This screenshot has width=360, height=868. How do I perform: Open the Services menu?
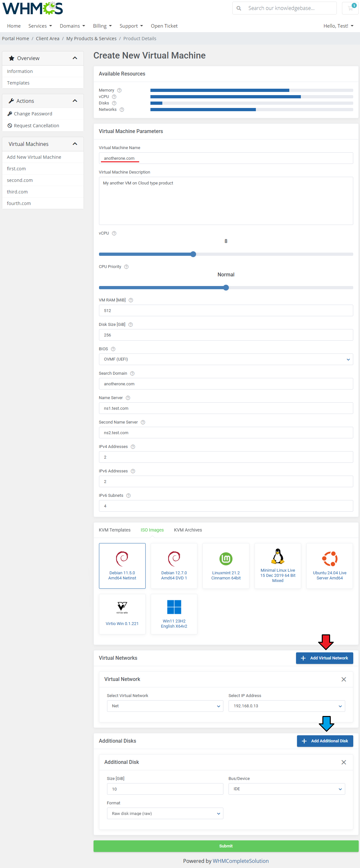tap(40, 26)
